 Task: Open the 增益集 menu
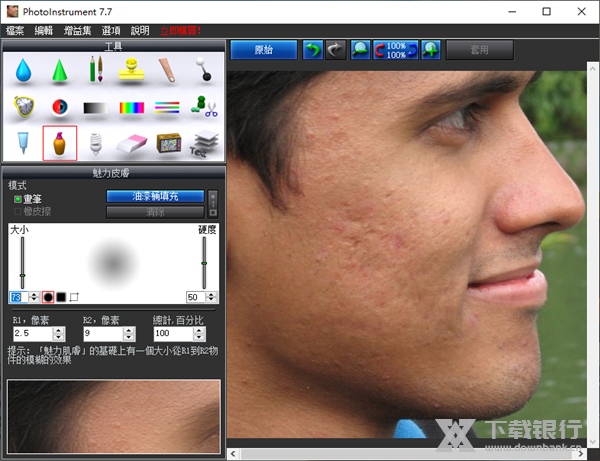77,31
